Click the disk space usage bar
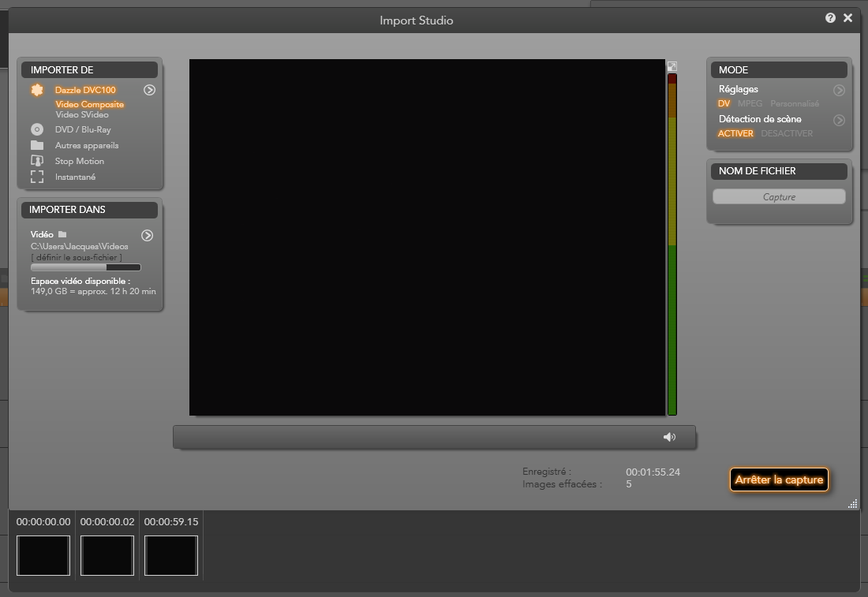Screen dimensions: 868x597 86,267
